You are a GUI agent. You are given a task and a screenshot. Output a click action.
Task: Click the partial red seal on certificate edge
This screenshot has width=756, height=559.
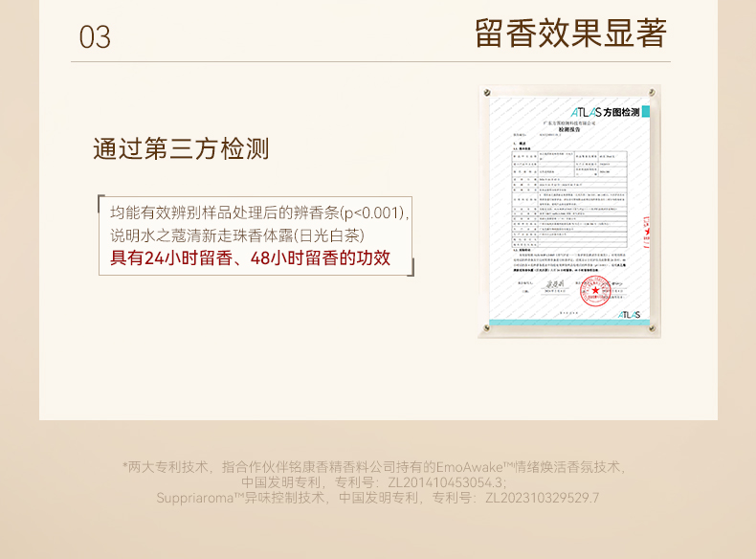pyautogui.click(x=647, y=233)
